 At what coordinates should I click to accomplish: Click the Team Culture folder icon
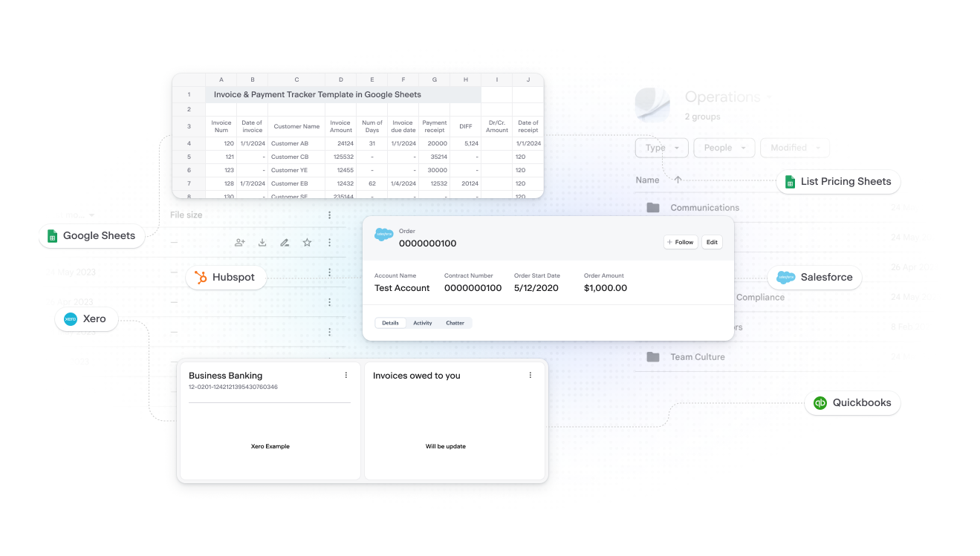pyautogui.click(x=653, y=357)
